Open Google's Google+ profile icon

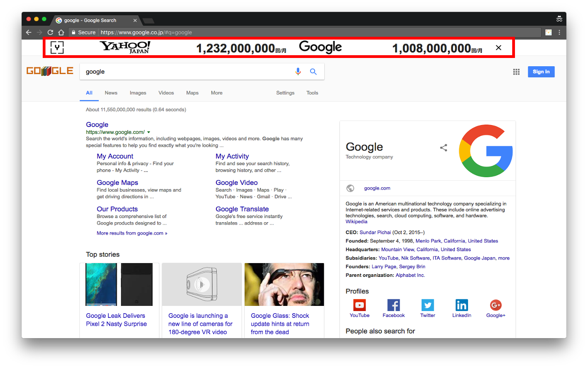(x=496, y=305)
